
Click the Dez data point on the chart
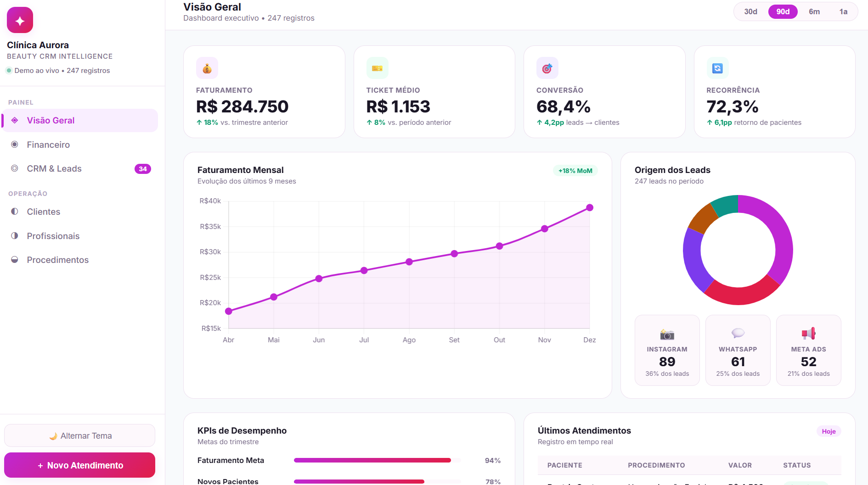(590, 208)
